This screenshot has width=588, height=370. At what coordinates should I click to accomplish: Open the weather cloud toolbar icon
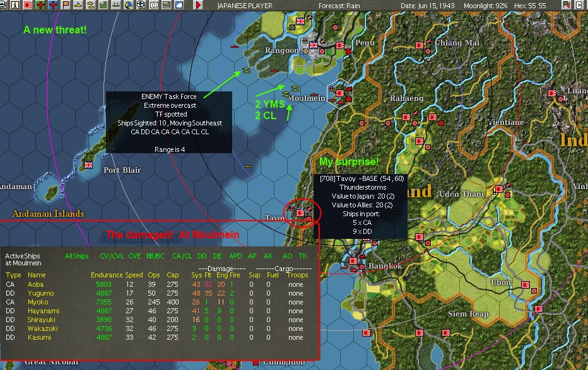(x=179, y=5)
